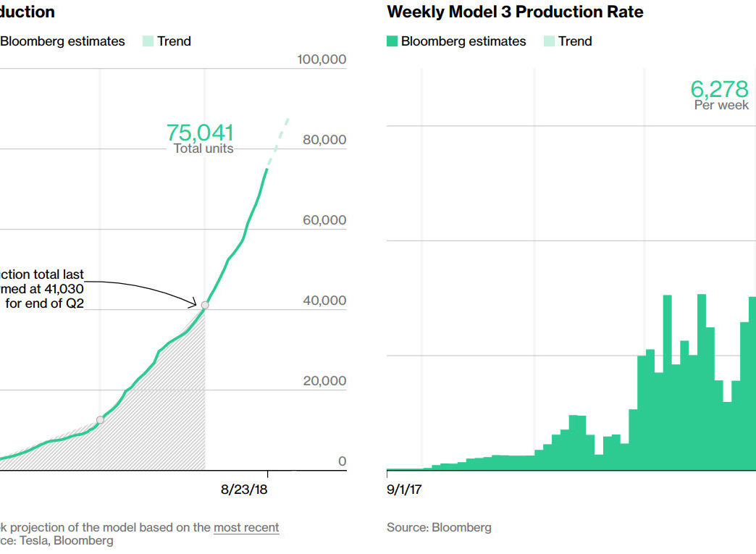Screen dimensions: 756x554
Task: Click the Q2 confirmed production circle marker
Action: point(205,305)
